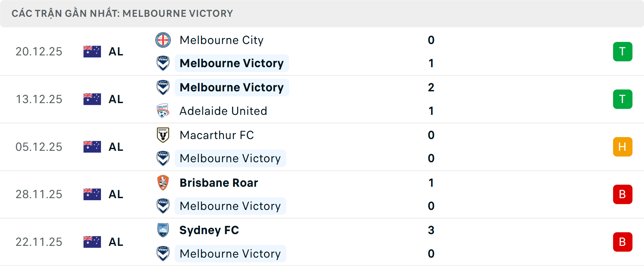
Task: Click the Melbourne City club crest
Action: pos(163,40)
